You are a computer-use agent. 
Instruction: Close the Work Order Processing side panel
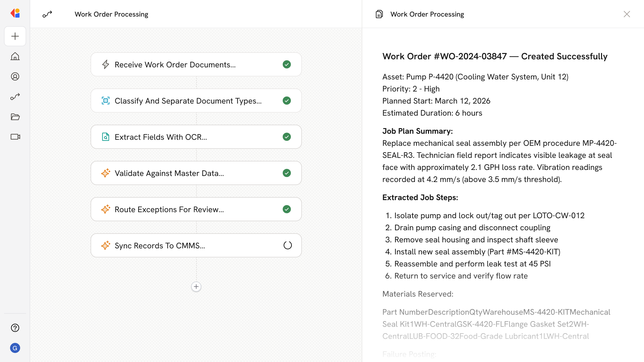point(627,14)
